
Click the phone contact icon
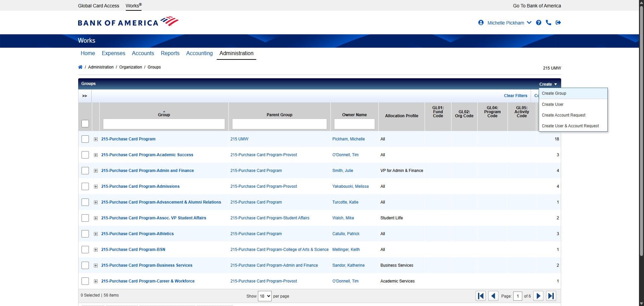(548, 23)
